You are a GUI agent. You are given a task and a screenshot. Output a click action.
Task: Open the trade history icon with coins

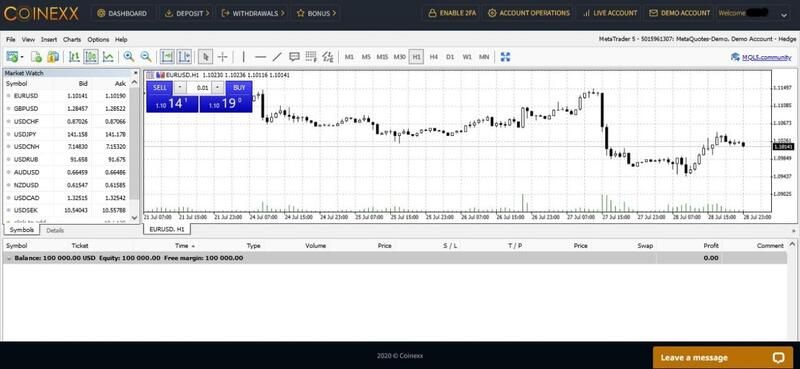(x=53, y=57)
